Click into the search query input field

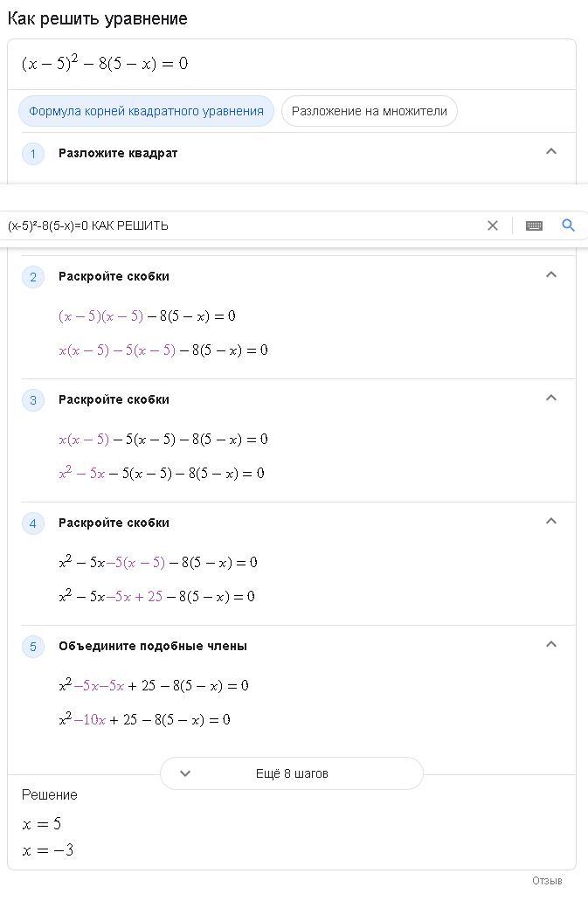241,225
